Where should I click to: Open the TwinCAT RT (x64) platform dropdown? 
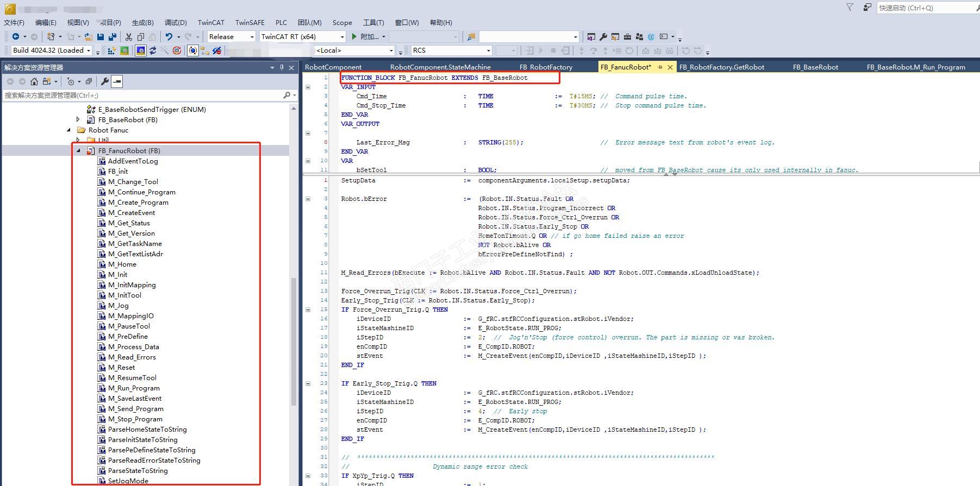(x=342, y=37)
